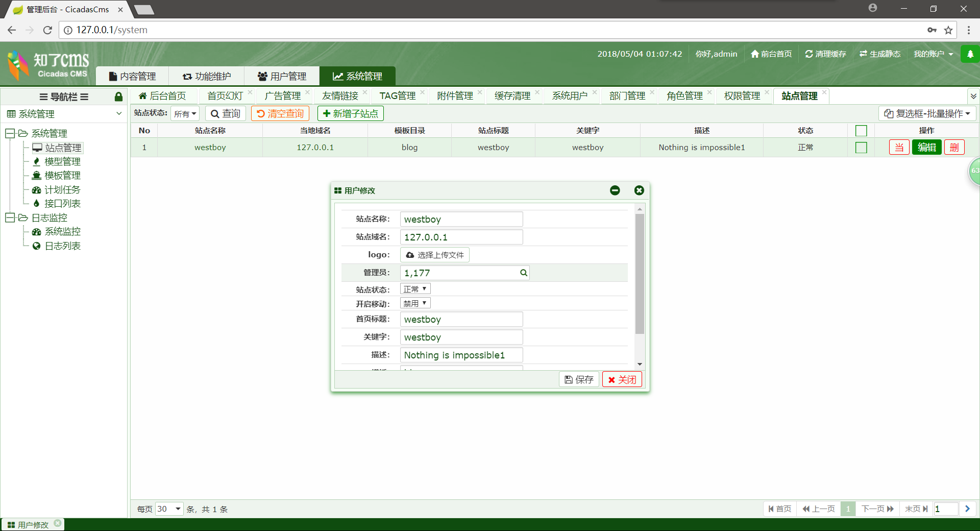Close the 用户修改 dialog via X icon

pyautogui.click(x=639, y=190)
